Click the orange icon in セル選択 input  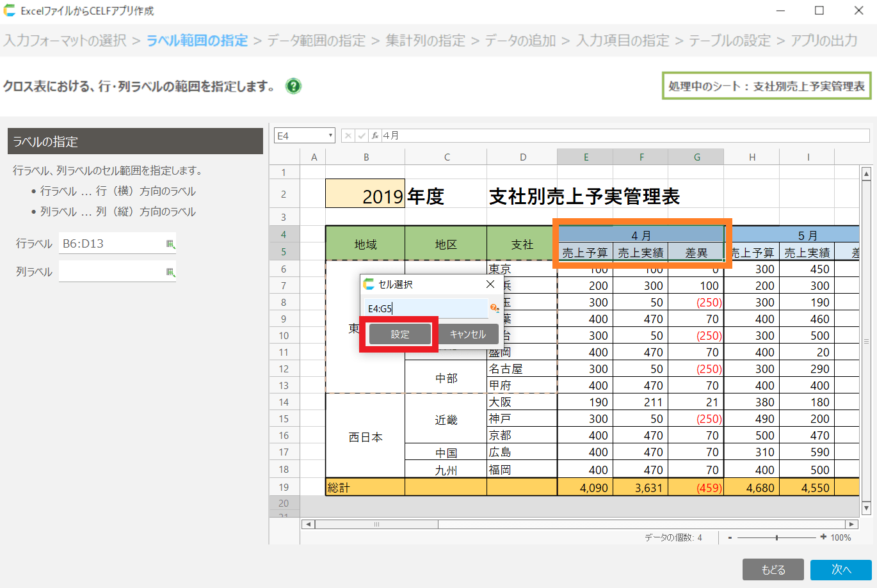(x=494, y=308)
